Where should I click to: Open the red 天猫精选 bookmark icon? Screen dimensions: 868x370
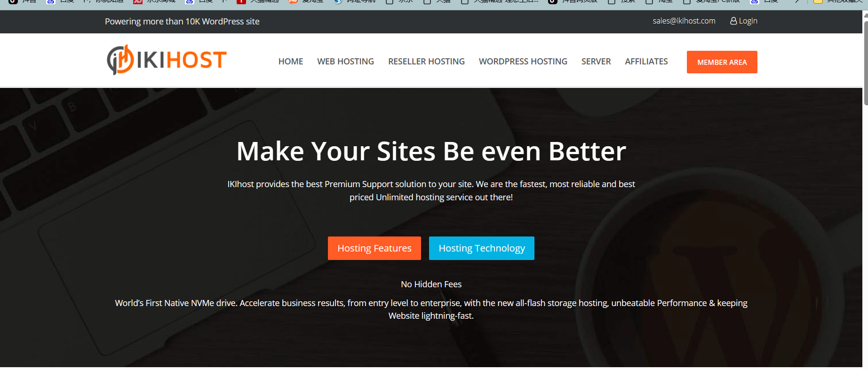coord(241,1)
